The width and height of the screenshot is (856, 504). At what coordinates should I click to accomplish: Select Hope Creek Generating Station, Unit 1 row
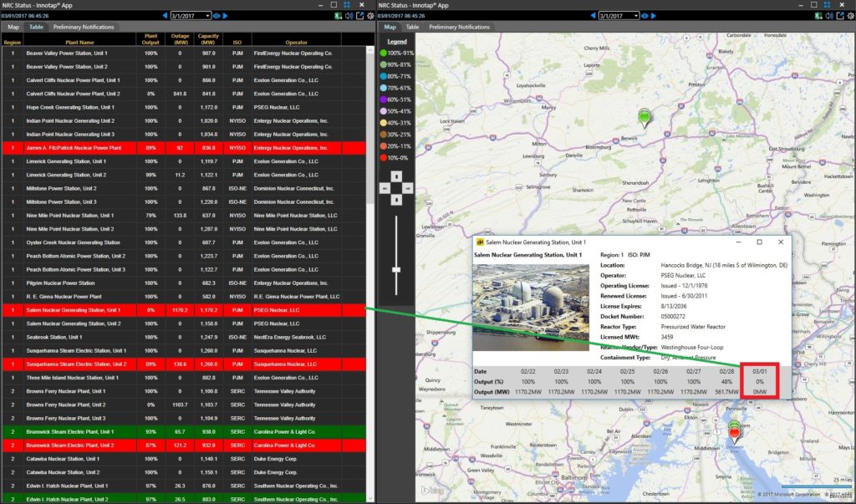(183, 108)
